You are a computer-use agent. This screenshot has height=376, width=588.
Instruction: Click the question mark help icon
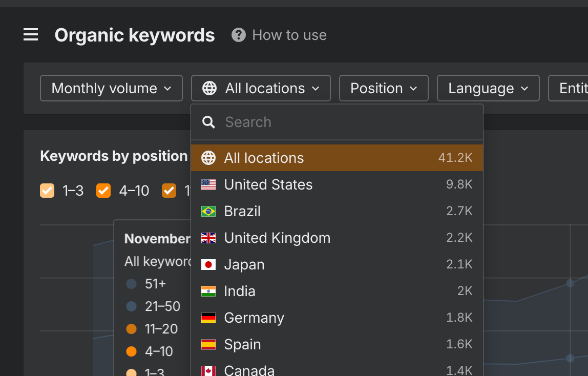tap(238, 35)
